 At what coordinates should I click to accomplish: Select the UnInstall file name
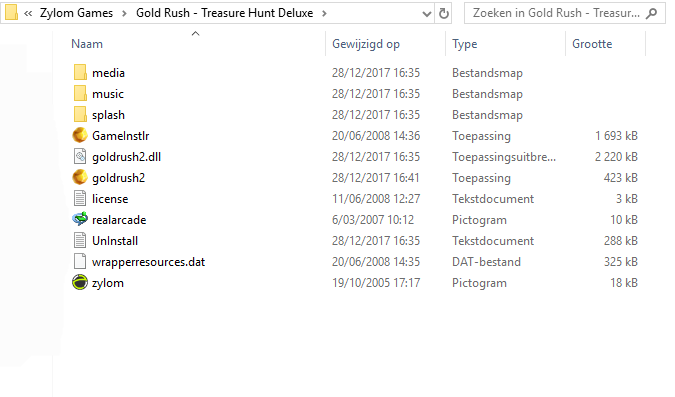point(115,241)
